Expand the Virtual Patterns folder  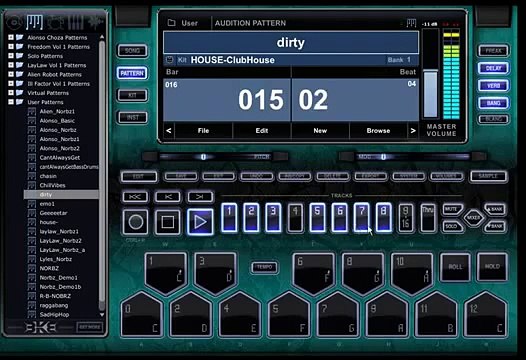11,93
